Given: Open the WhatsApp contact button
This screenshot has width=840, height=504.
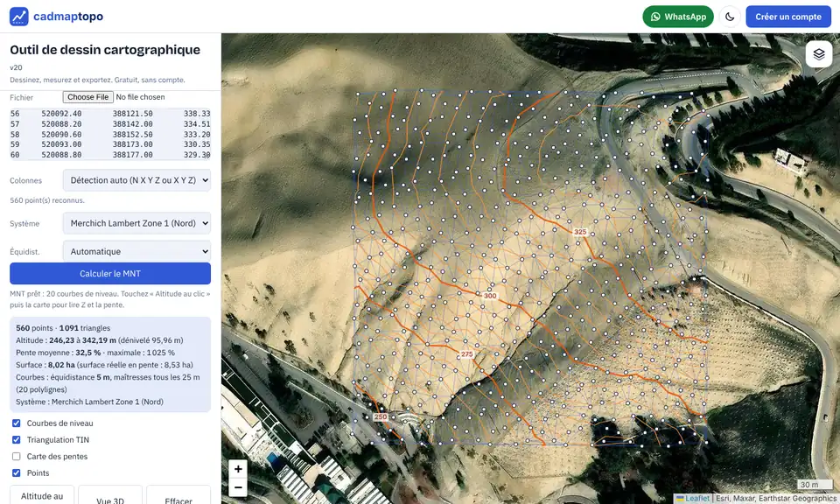Looking at the screenshot, I should pyautogui.click(x=677, y=17).
